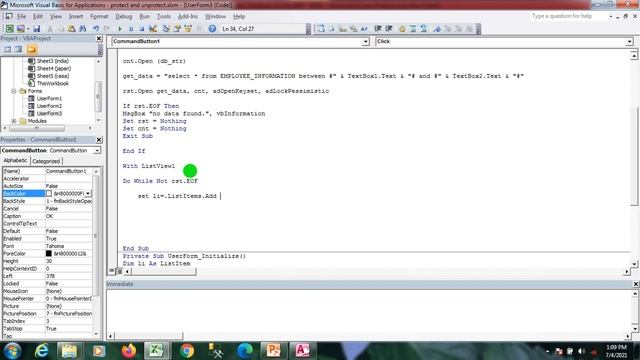Collapse the Forms folder node
640x360 pixels.
(14, 91)
